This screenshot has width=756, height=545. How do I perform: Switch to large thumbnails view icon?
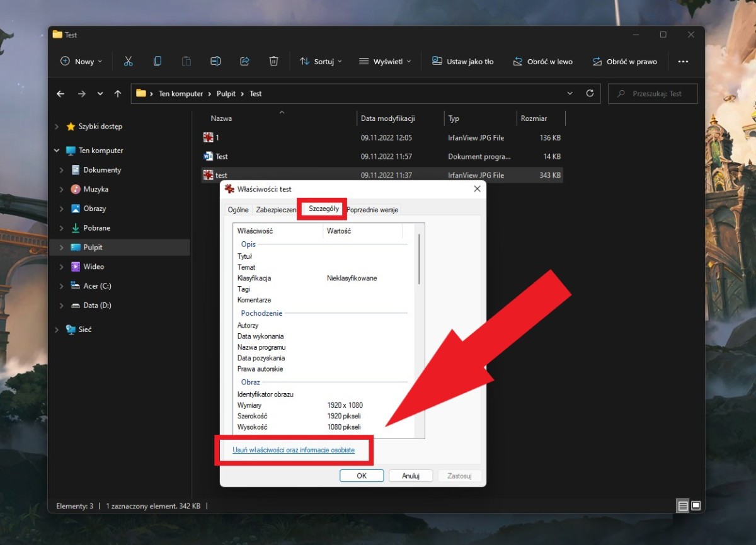(696, 505)
